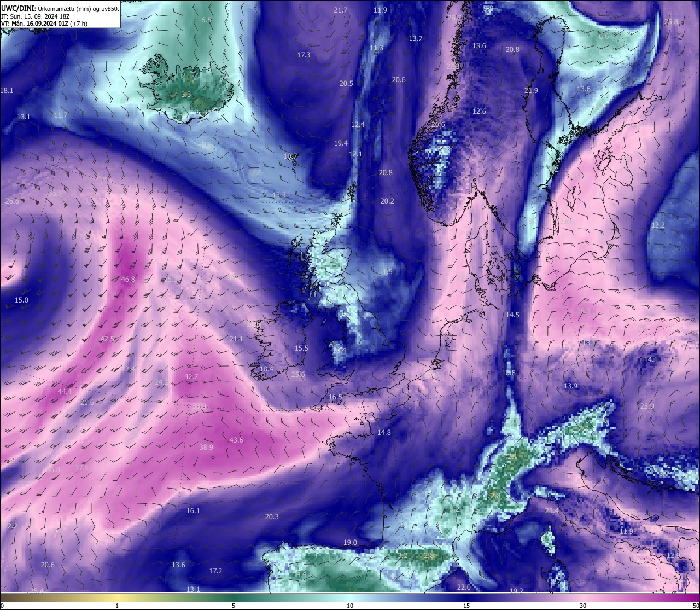Click the 1 tick on the color scale
700x610 pixels.
coord(117,606)
